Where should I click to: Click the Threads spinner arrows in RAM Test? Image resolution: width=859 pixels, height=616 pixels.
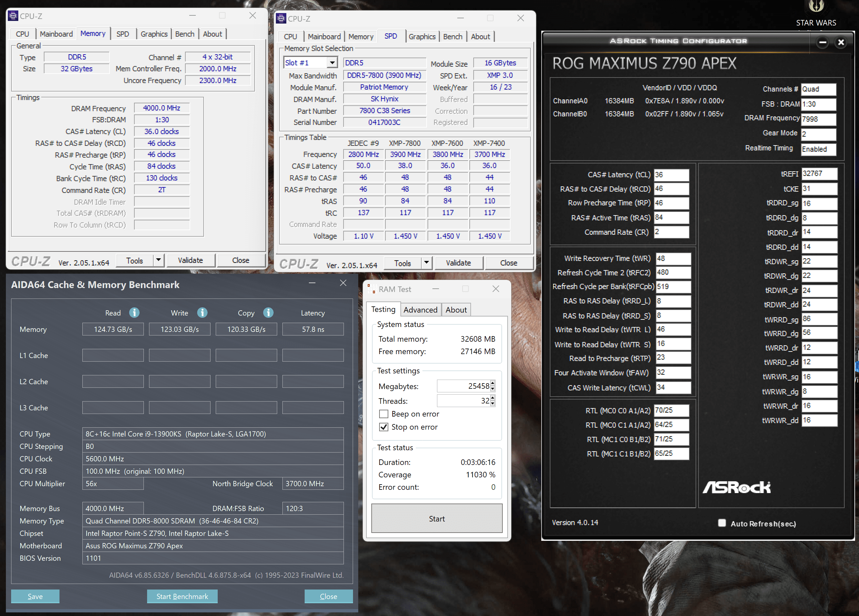pos(492,401)
